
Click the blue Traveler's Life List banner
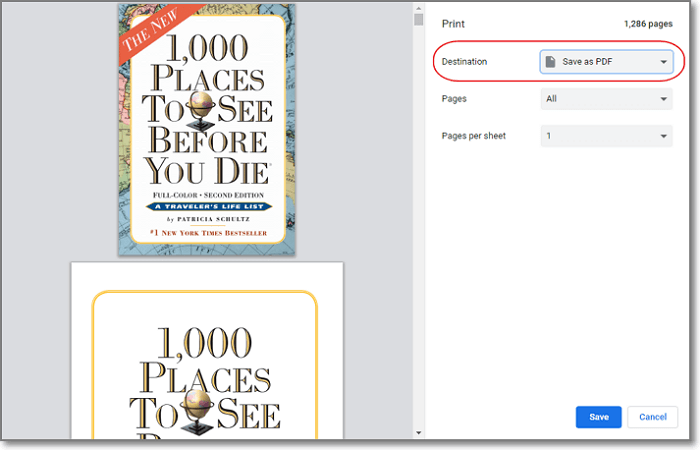click(x=205, y=205)
